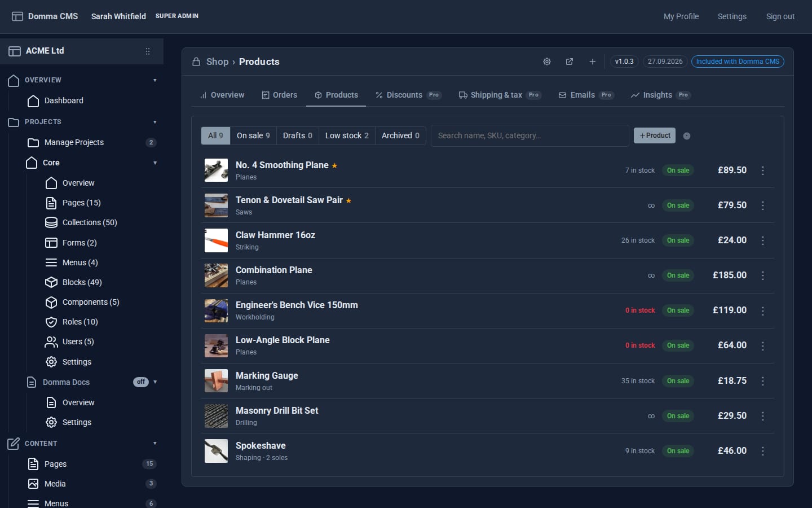
Task: Click the +Product button
Action: (655, 135)
